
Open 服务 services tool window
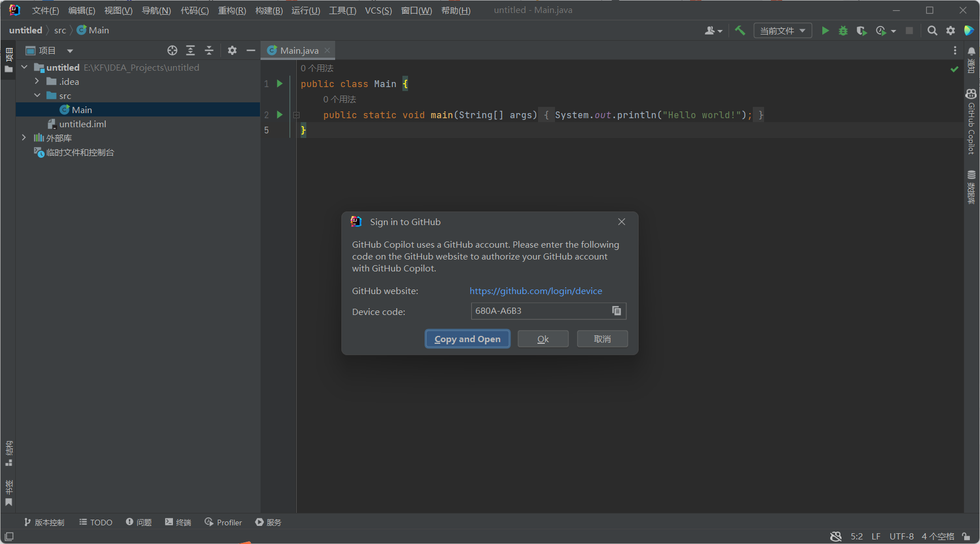[x=268, y=522]
